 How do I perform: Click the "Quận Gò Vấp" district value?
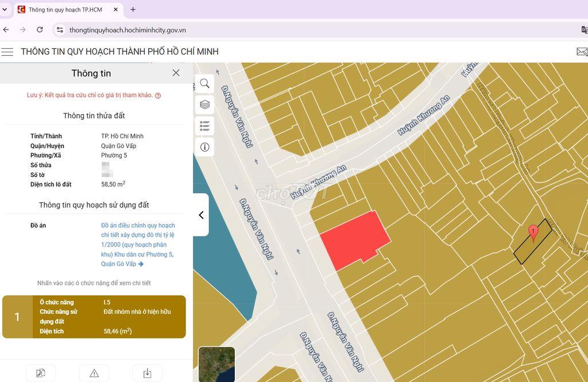118,146
